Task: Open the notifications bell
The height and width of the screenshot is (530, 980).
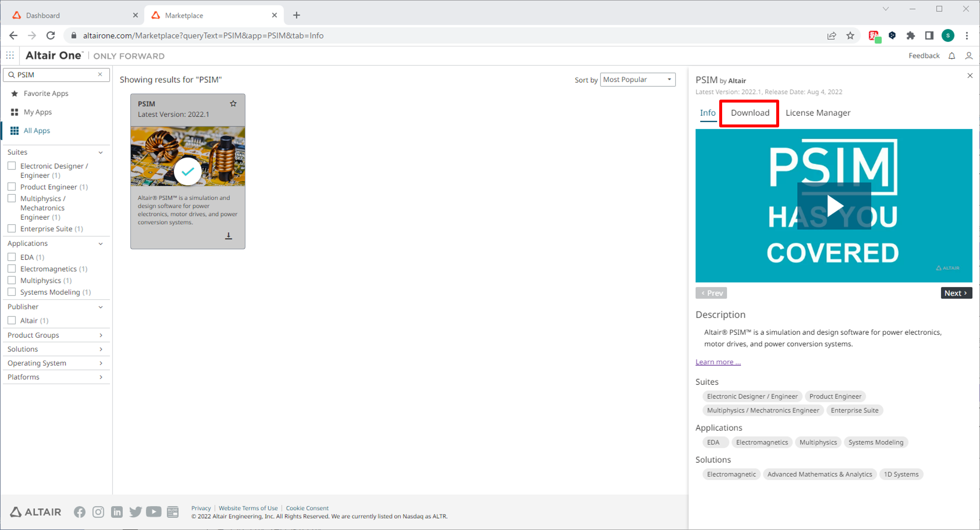Action: point(951,56)
